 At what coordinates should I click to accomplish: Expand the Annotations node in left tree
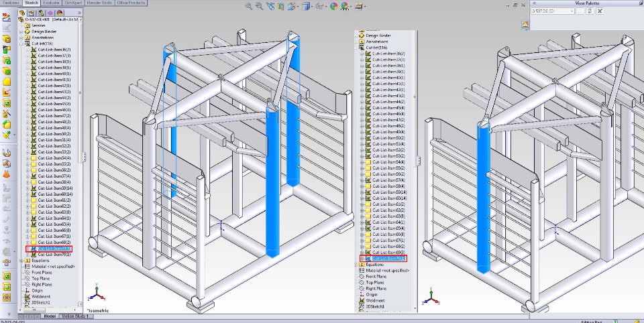(x=21, y=38)
